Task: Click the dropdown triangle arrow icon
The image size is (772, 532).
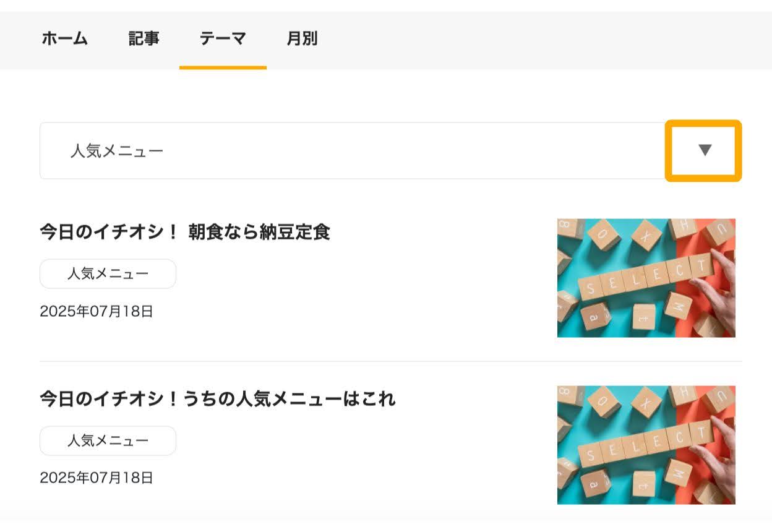Action: click(x=705, y=150)
